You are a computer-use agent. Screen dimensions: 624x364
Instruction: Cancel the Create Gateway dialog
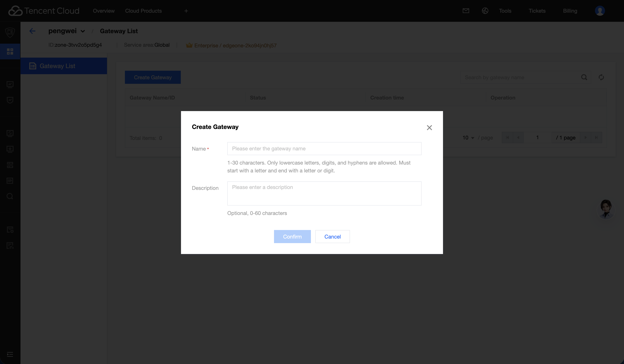[332, 237]
